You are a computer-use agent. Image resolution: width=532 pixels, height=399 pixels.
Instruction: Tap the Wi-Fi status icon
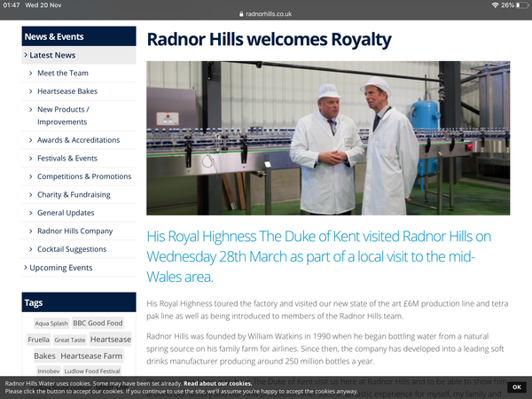click(x=496, y=5)
